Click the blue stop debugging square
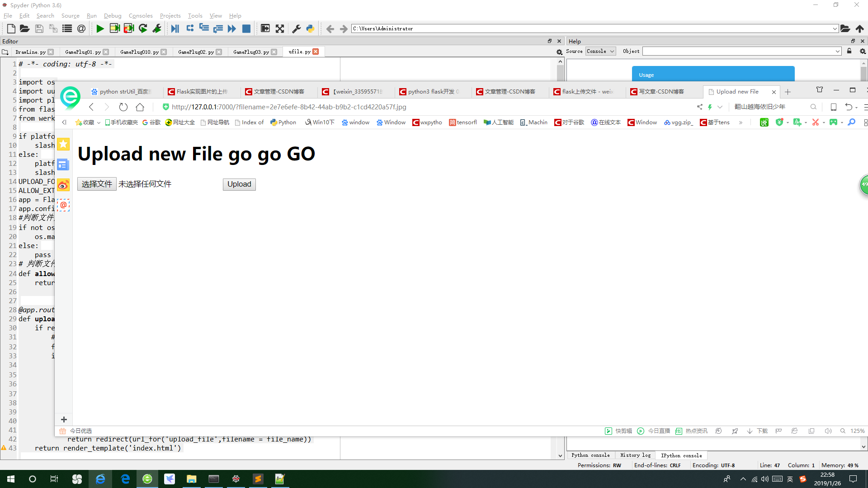Image resolution: width=868 pixels, height=488 pixels. click(x=246, y=28)
